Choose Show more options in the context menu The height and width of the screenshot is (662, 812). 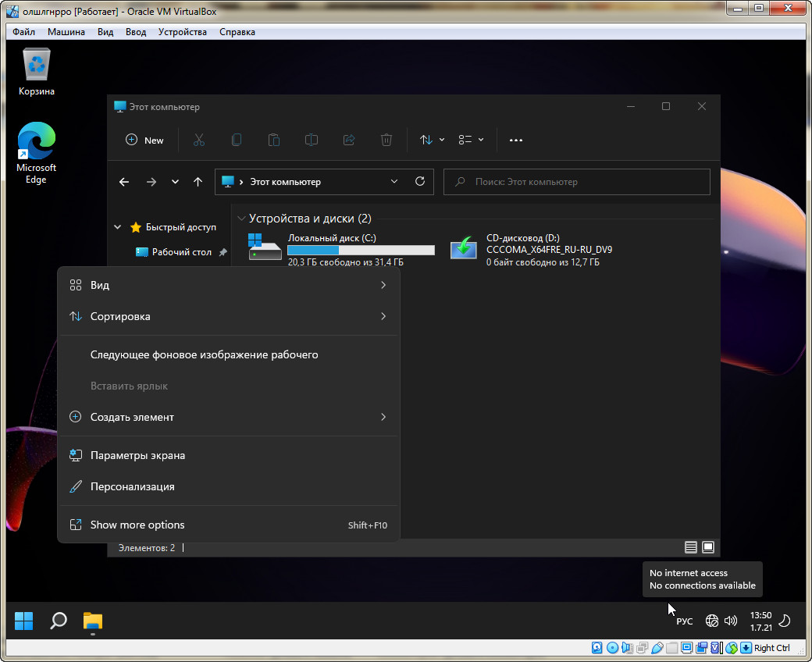(137, 525)
